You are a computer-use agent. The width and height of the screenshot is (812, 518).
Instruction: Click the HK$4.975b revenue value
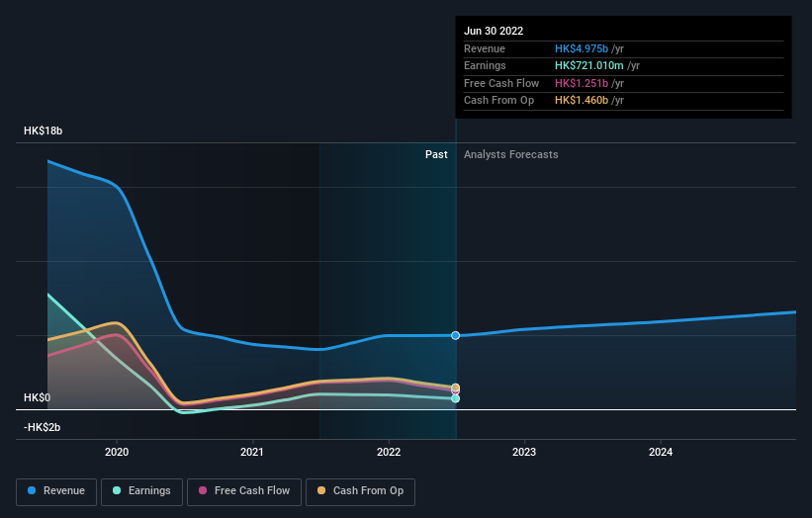tap(582, 48)
